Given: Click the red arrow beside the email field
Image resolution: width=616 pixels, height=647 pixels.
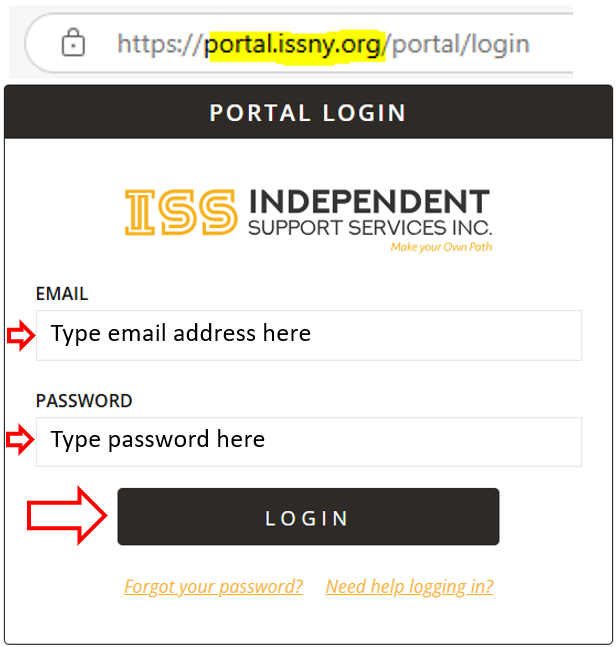Looking at the screenshot, I should 21,335.
